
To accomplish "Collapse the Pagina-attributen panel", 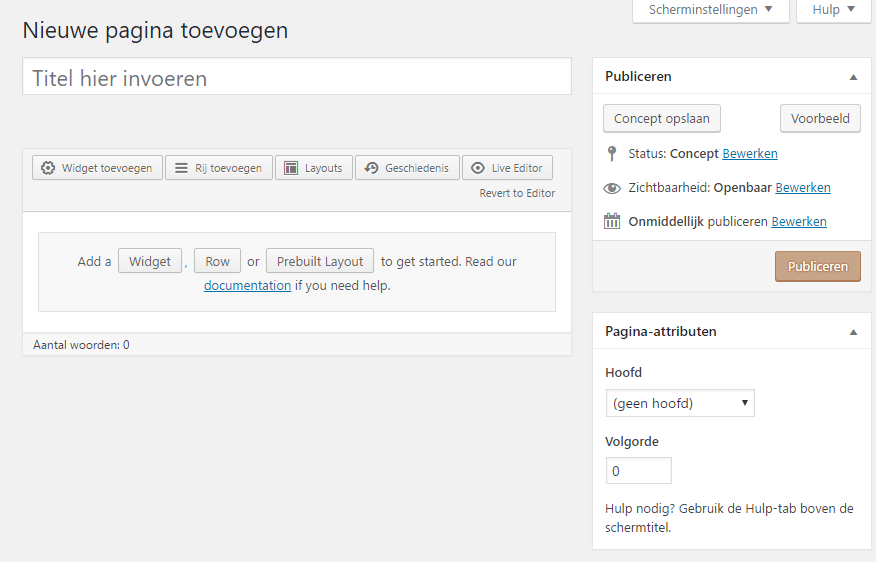I will [x=853, y=332].
